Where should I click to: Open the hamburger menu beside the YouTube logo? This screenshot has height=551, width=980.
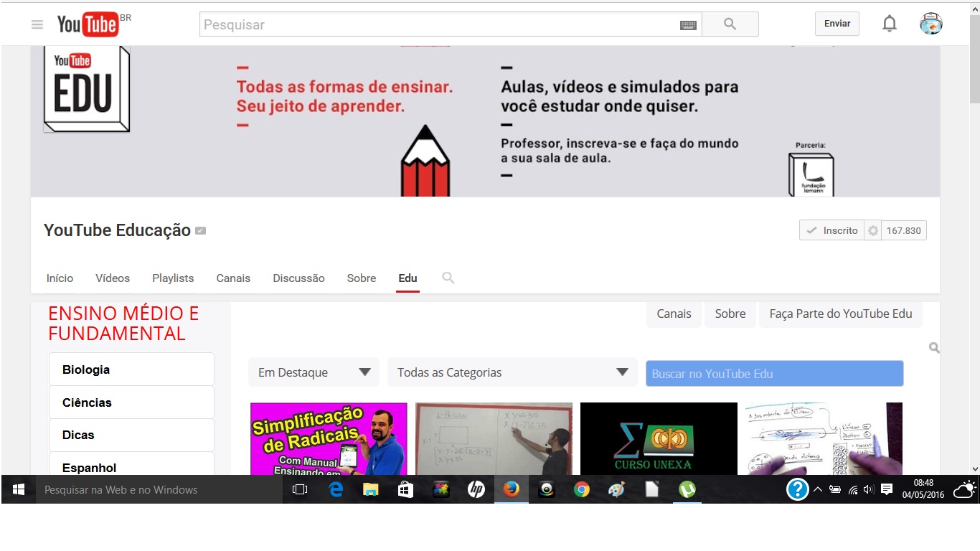click(37, 24)
